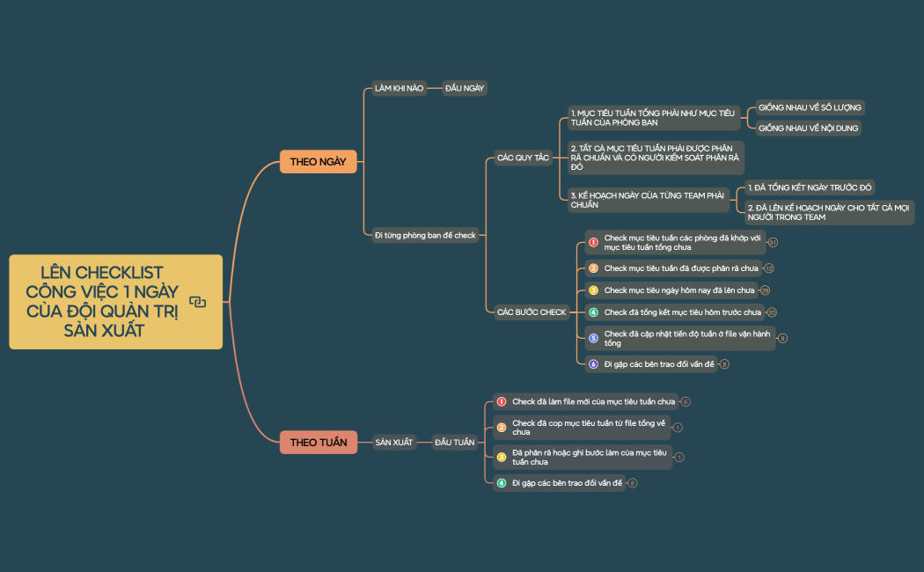Expand the badge with 6 beside 'Check đã làm file mới'

point(686,402)
